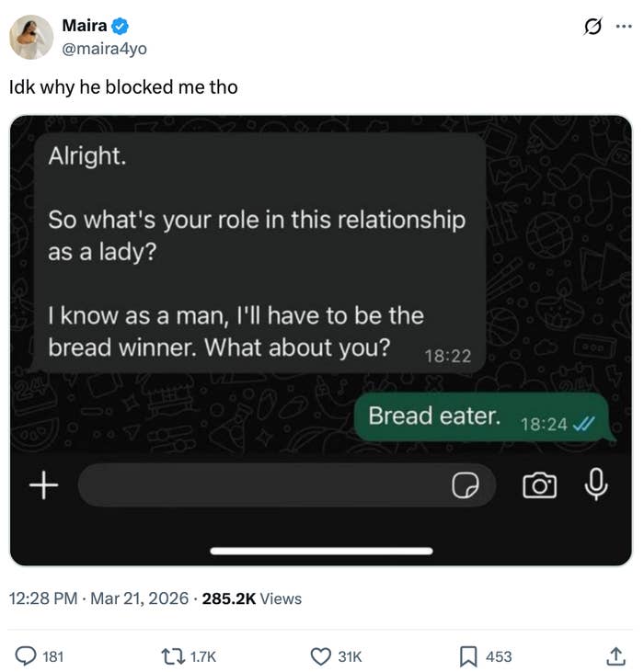Image resolution: width=644 pixels, height=672 pixels.
Task: Open the share post menu
Action: (x=615, y=656)
